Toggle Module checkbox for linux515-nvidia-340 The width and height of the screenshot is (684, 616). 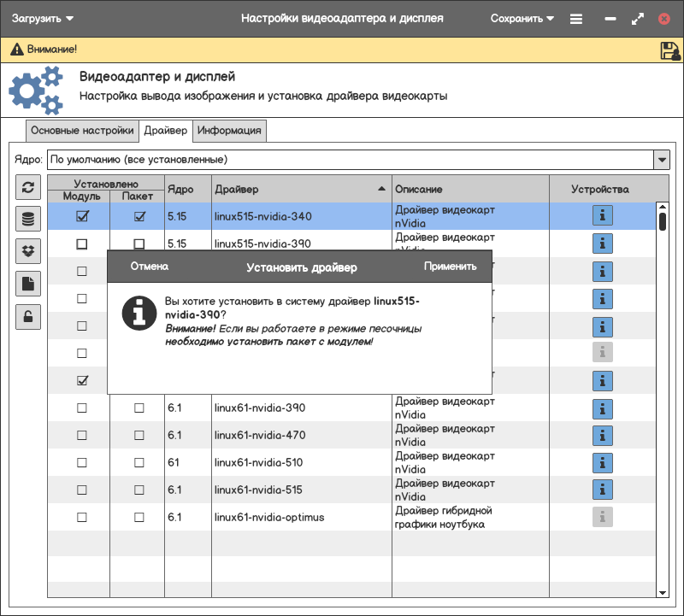pyautogui.click(x=82, y=217)
